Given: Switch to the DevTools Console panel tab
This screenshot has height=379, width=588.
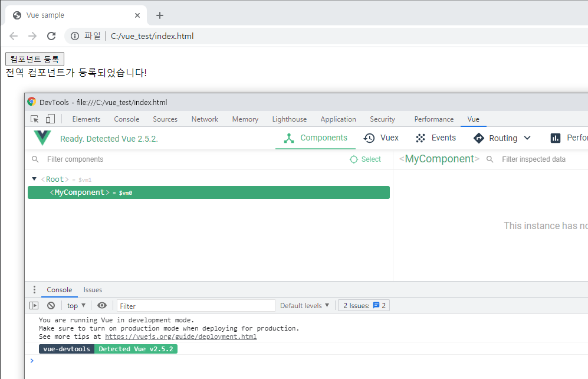Looking at the screenshot, I should coord(127,119).
